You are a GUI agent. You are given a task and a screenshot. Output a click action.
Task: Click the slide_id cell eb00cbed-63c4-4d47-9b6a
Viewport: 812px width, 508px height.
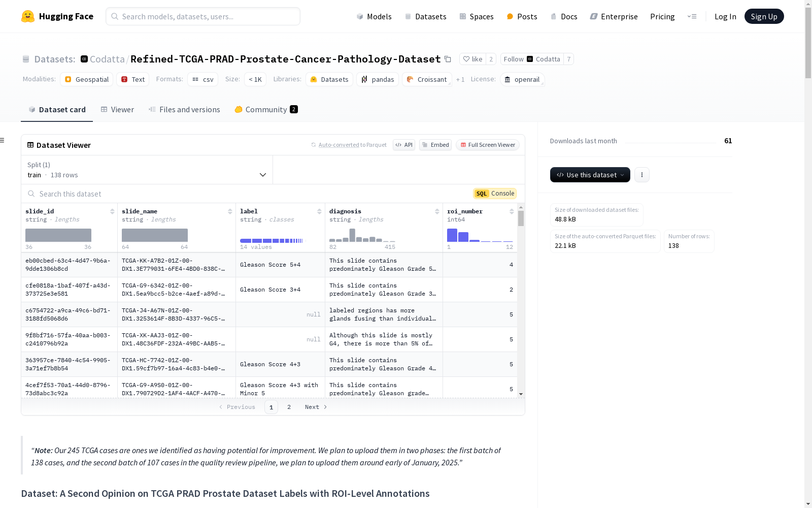tap(69, 265)
